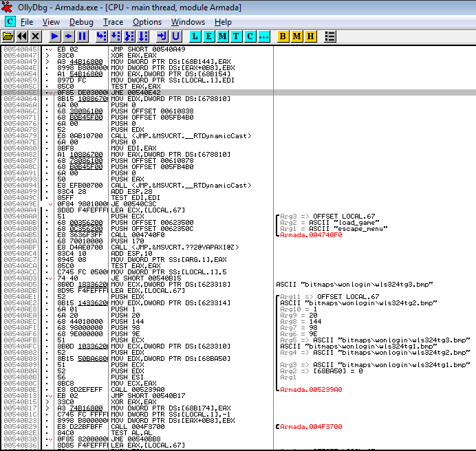Click the Step over toolbar icon
Viewport: 476px width, 451px height.
click(x=116, y=36)
